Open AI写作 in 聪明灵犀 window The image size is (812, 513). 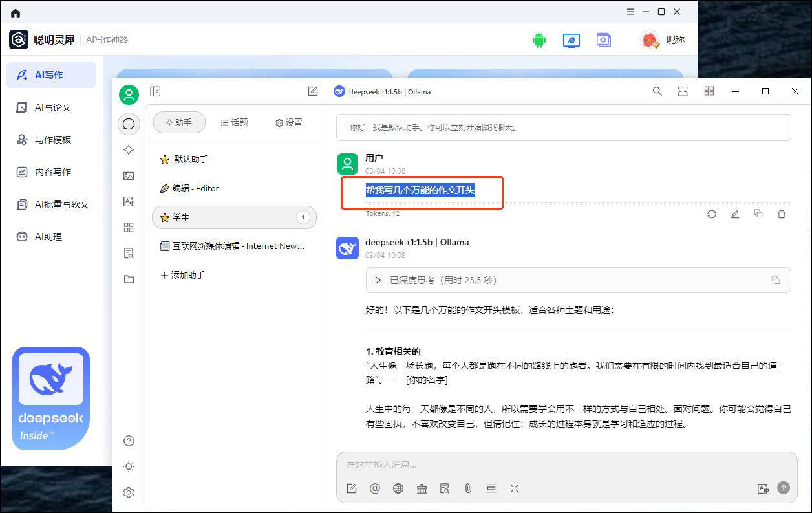pyautogui.click(x=51, y=75)
